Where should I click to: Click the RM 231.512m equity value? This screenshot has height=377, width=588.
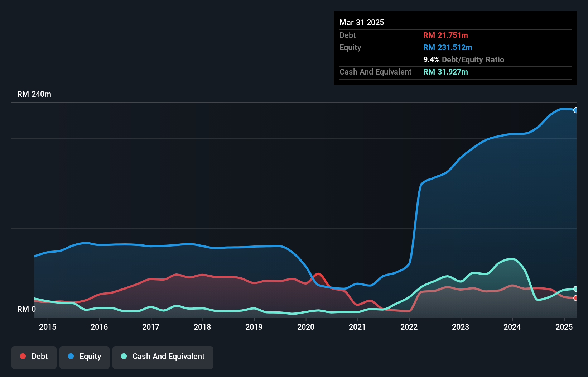(x=448, y=47)
